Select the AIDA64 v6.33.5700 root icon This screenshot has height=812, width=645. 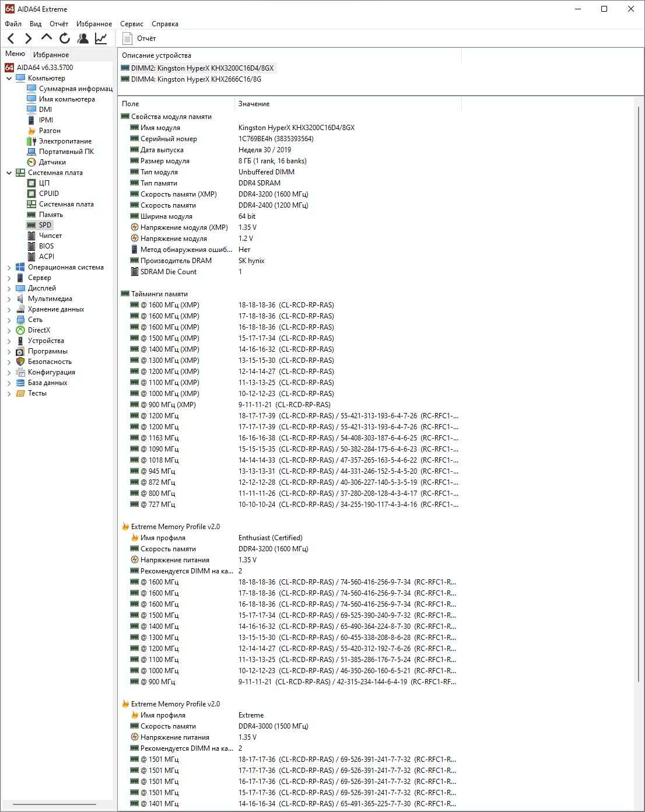coord(9,68)
